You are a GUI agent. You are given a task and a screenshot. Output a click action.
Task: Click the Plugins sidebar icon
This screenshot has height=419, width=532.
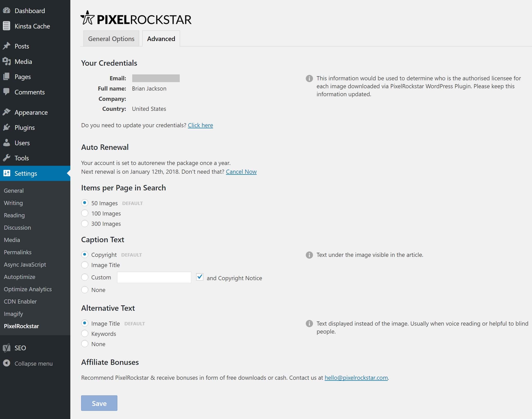click(6, 127)
